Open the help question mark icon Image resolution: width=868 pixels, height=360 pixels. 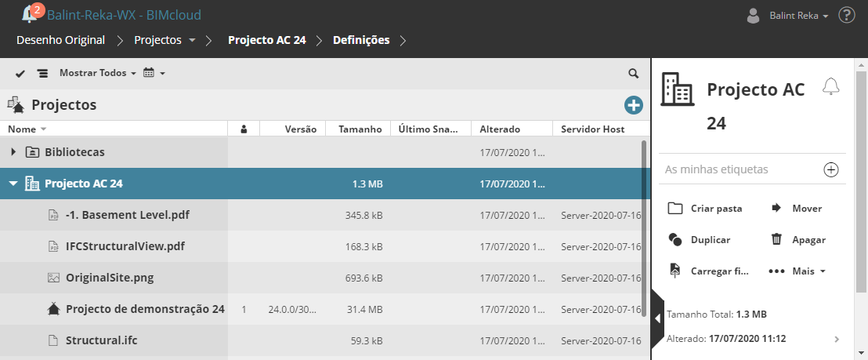(x=847, y=15)
